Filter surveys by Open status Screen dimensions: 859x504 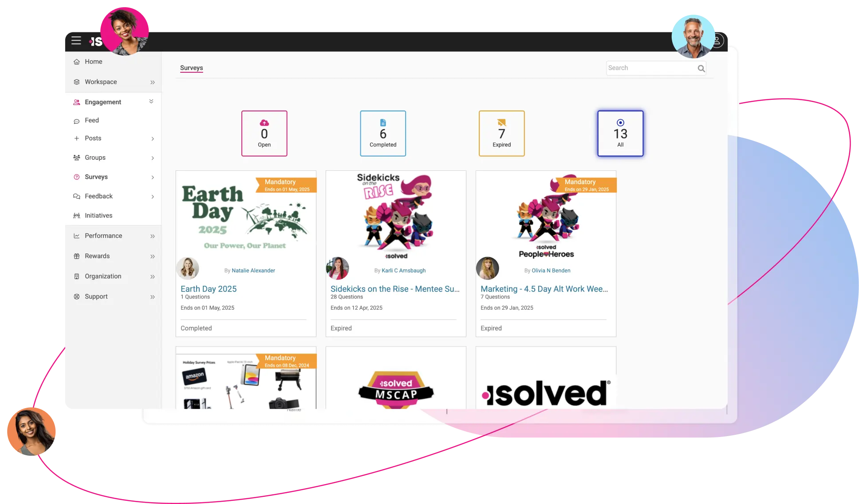264,134
